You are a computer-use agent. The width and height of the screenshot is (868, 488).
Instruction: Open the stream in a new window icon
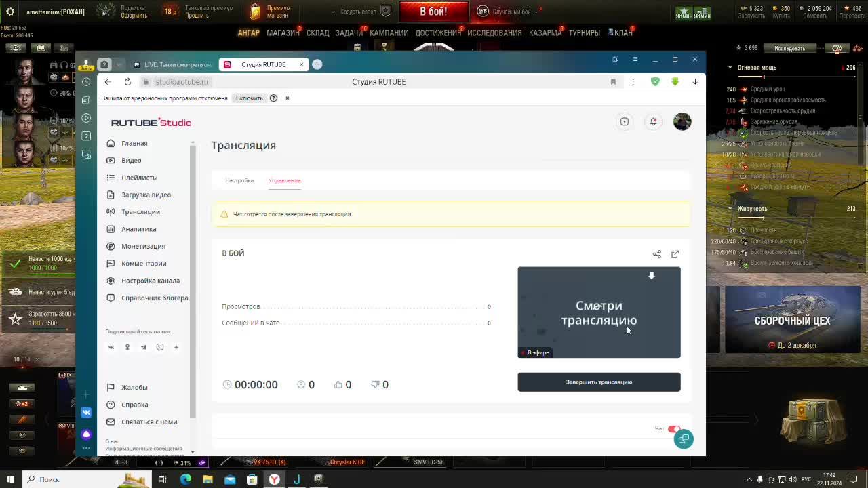pyautogui.click(x=675, y=254)
